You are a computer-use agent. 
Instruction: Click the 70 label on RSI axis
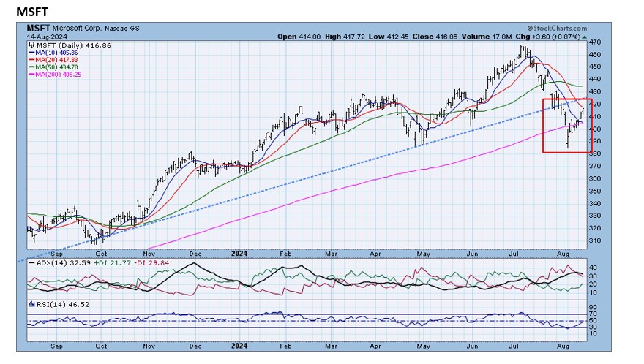593,314
